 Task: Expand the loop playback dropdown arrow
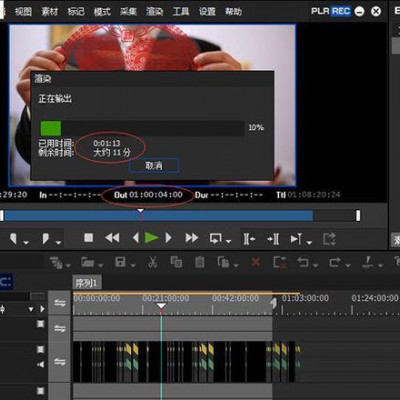coord(229,241)
